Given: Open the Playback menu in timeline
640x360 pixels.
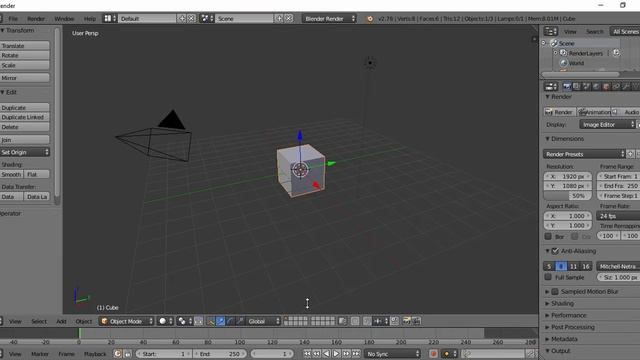Looking at the screenshot, I should click(x=95, y=354).
